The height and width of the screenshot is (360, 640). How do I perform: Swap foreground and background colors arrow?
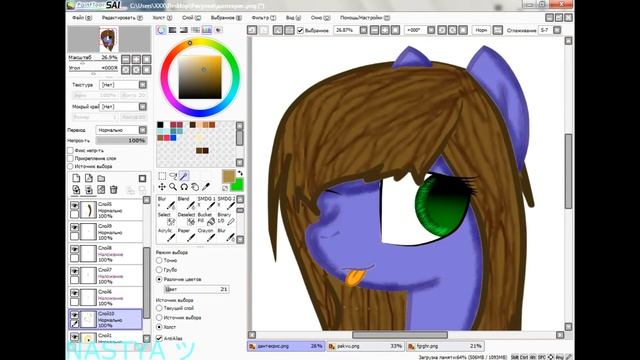240,173
